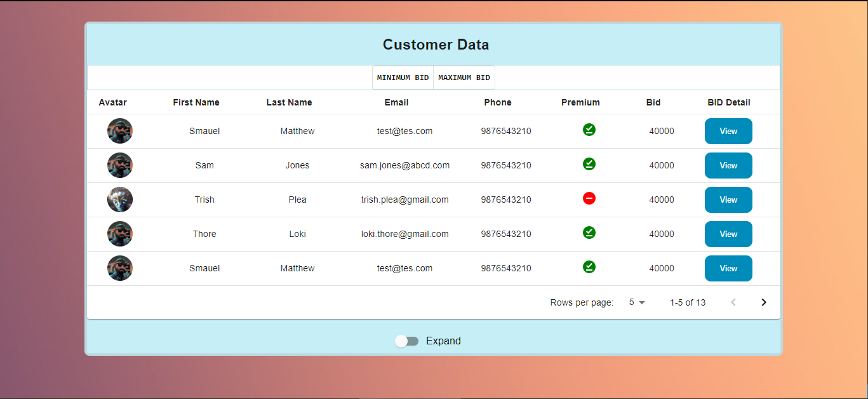The width and height of the screenshot is (868, 399).
Task: View Thore Loki's bid detail
Action: point(728,234)
